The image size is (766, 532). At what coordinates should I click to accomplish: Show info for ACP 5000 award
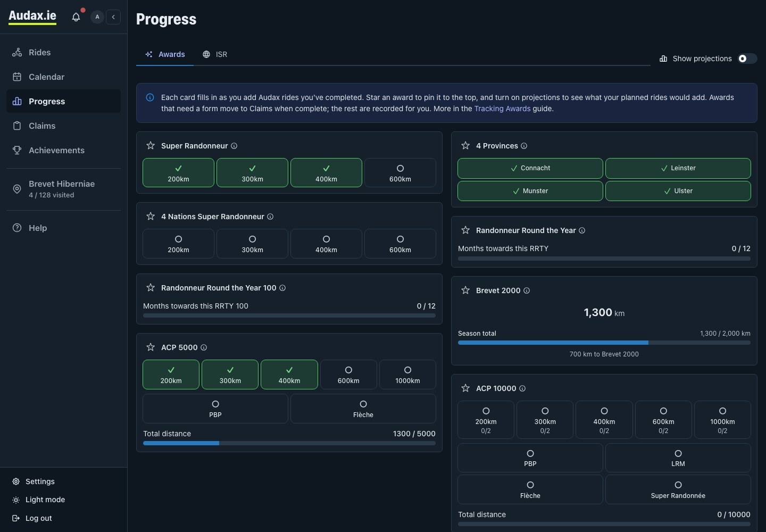(204, 347)
